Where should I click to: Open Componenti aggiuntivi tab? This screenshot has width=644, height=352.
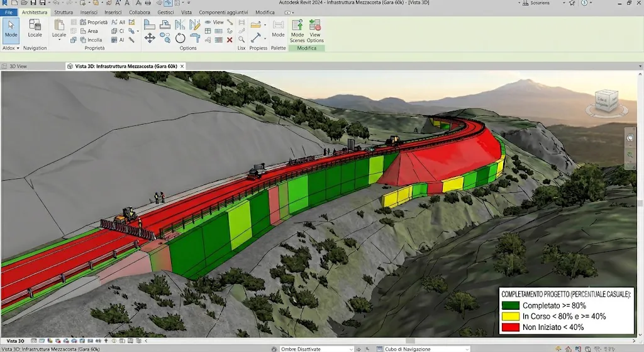(x=223, y=13)
